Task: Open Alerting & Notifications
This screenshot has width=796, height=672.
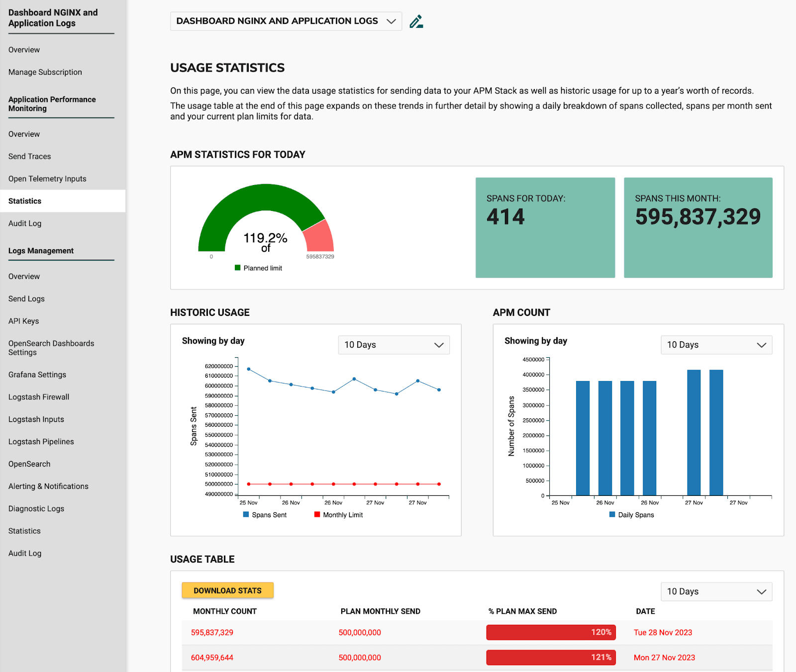Action: 48,486
